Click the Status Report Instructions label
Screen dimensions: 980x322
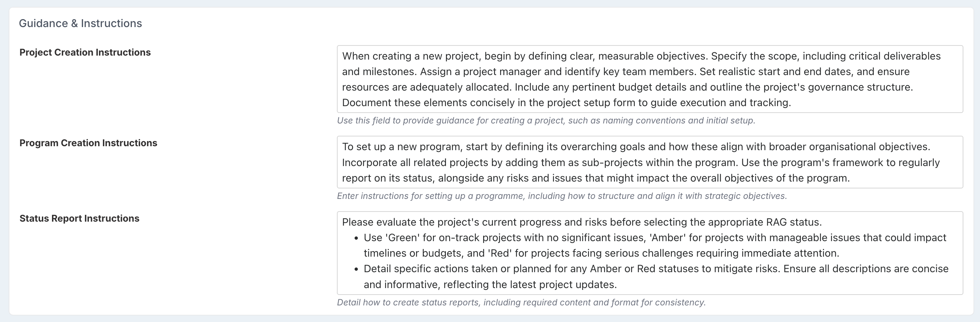[x=79, y=219]
